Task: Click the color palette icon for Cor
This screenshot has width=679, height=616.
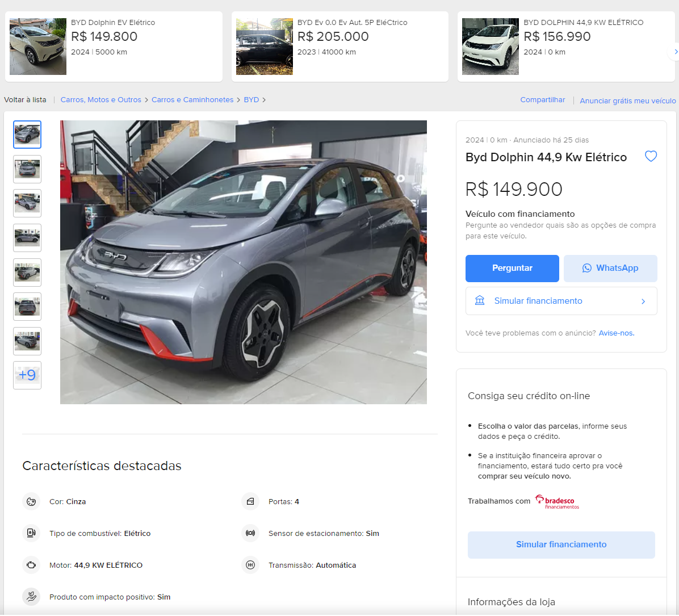Action: (x=31, y=502)
